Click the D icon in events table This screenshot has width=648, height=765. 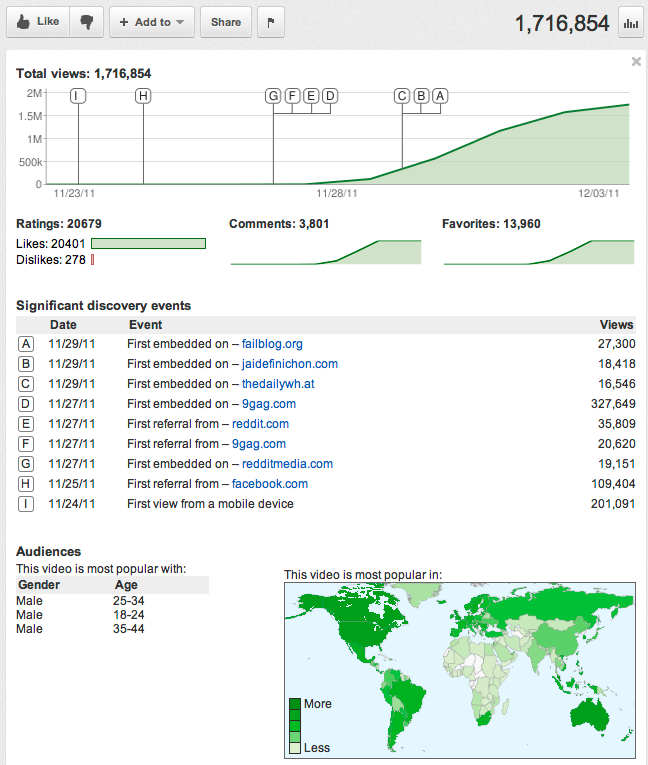26,404
